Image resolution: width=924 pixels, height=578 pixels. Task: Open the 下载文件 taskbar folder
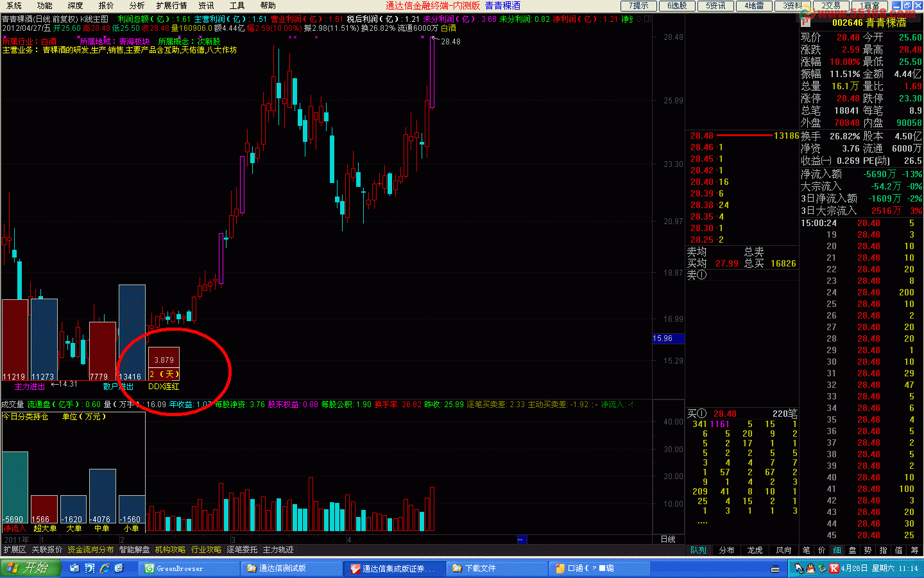point(497,568)
